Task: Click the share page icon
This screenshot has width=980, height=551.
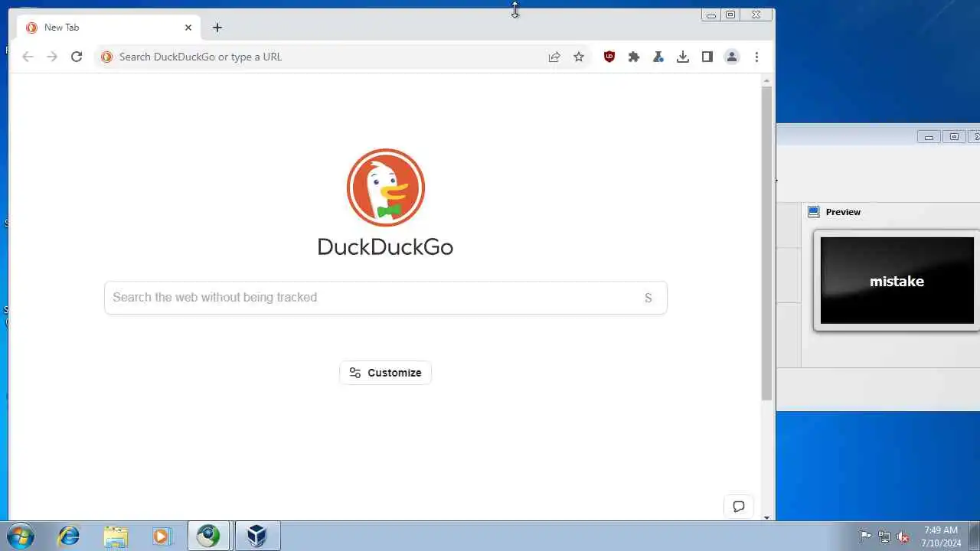Action: click(x=554, y=57)
